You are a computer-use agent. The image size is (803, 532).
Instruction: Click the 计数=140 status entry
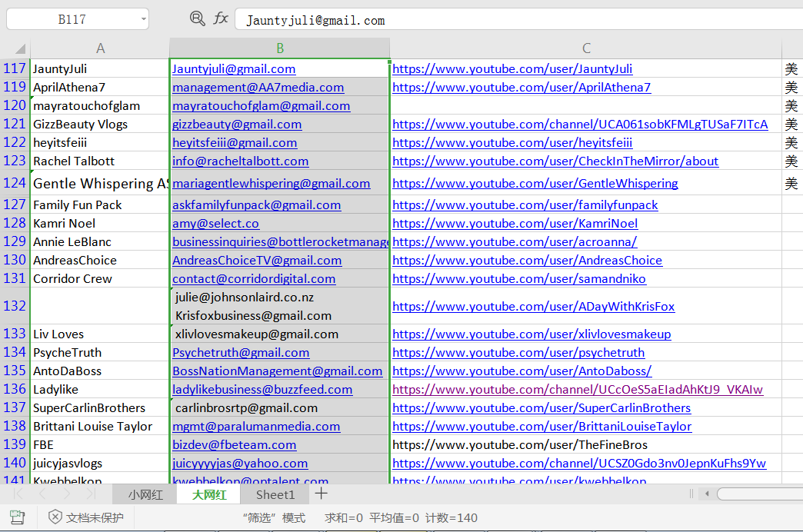[451, 517]
